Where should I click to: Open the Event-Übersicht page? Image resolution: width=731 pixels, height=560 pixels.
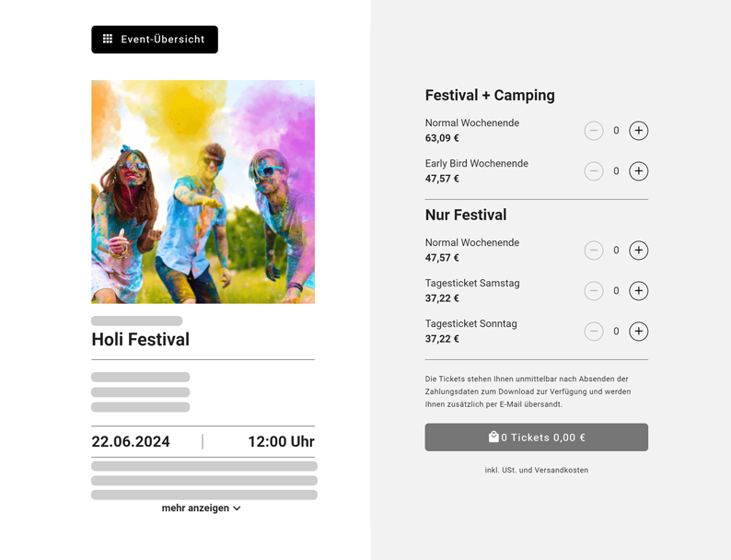coord(155,40)
